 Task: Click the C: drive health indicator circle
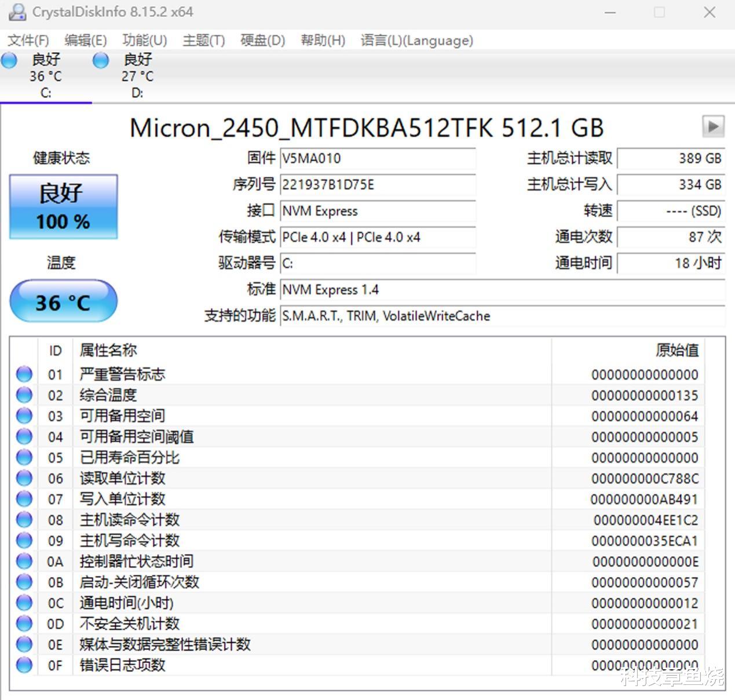[9, 59]
